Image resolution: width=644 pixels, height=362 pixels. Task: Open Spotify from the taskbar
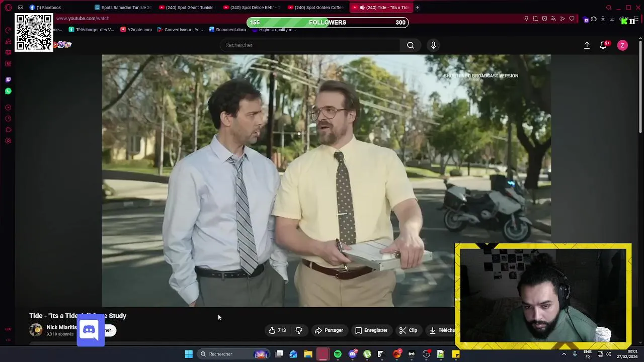click(x=338, y=354)
